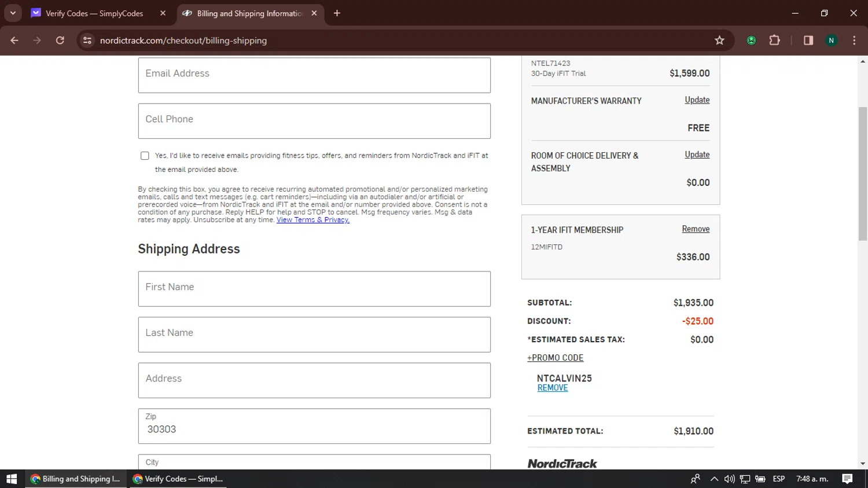The width and height of the screenshot is (868, 488).
Task: Reload the checkout page
Action: click(x=60, y=41)
